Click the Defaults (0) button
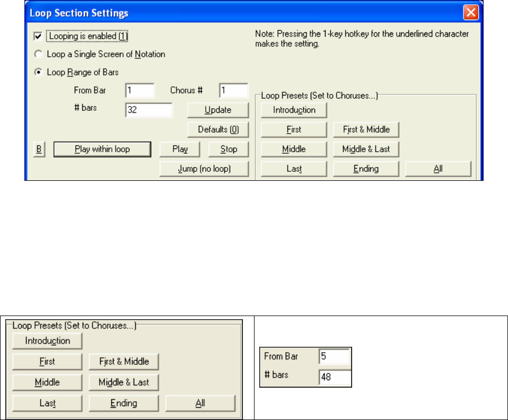The image size is (508, 420). [218, 129]
